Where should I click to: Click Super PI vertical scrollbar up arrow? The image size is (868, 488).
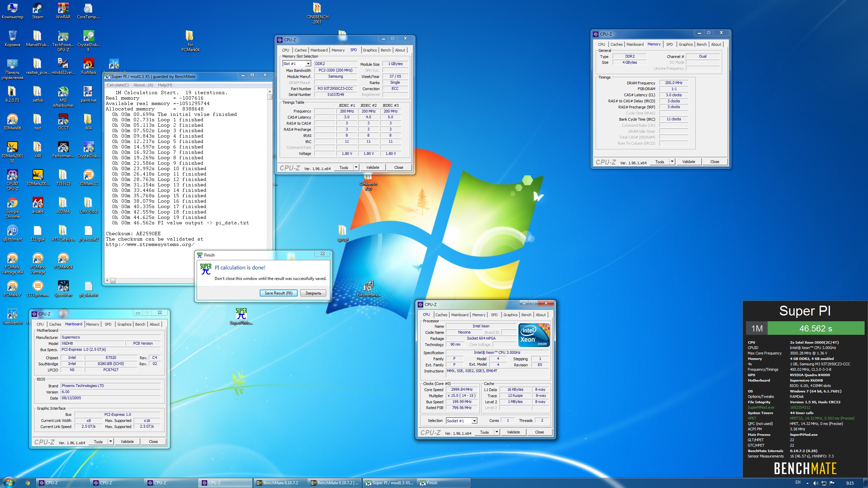270,91
